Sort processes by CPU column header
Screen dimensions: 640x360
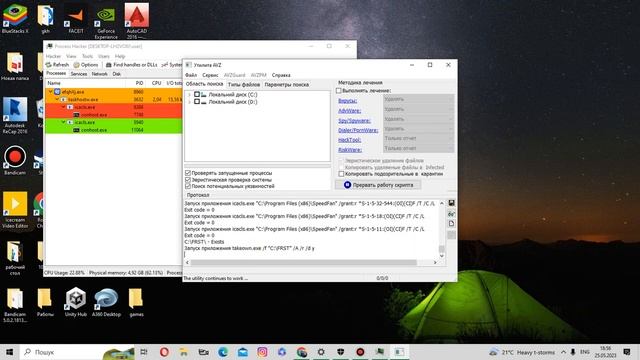point(156,83)
